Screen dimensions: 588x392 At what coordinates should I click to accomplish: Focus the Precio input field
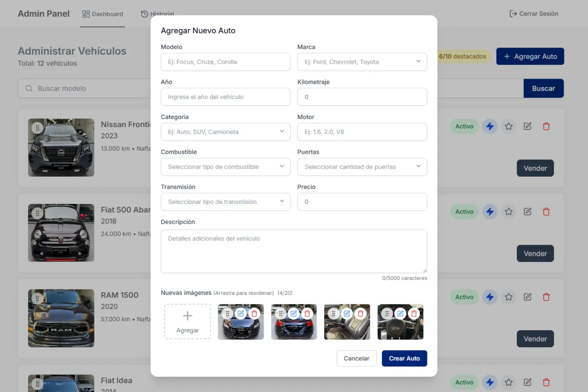point(362,202)
